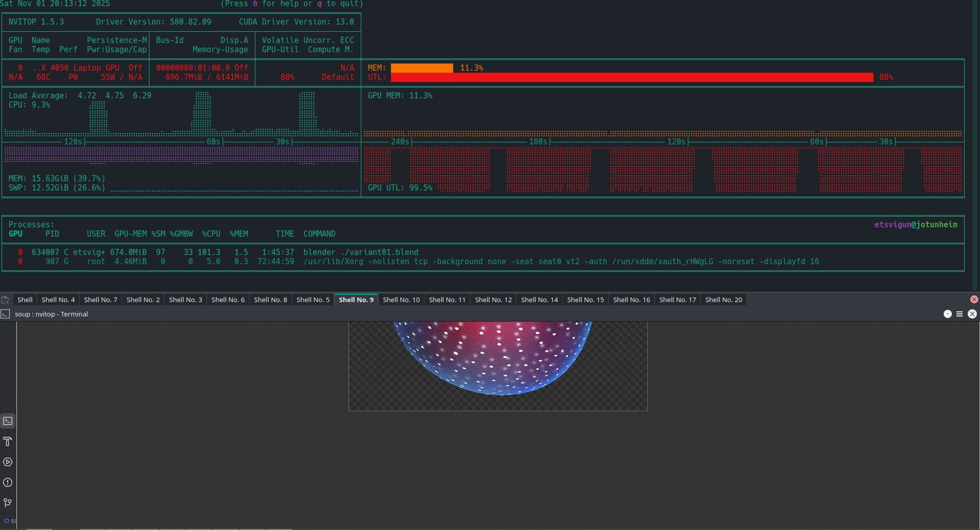Click the Blender sphere render preview

click(x=497, y=358)
